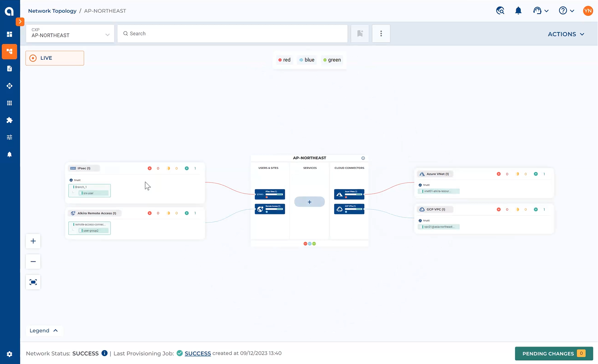Image resolution: width=598 pixels, height=364 pixels.
Task: Open settings gear in the left sidebar
Action: pyautogui.click(x=10, y=354)
